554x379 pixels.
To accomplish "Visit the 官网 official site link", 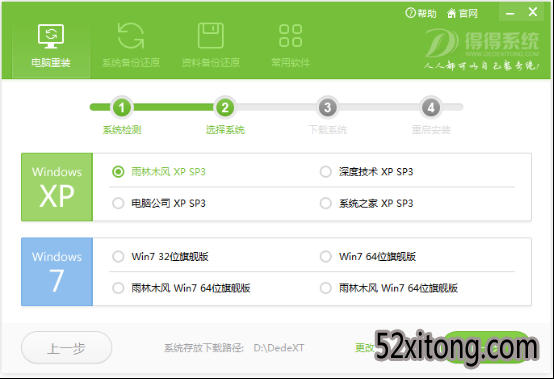I will 462,13.
